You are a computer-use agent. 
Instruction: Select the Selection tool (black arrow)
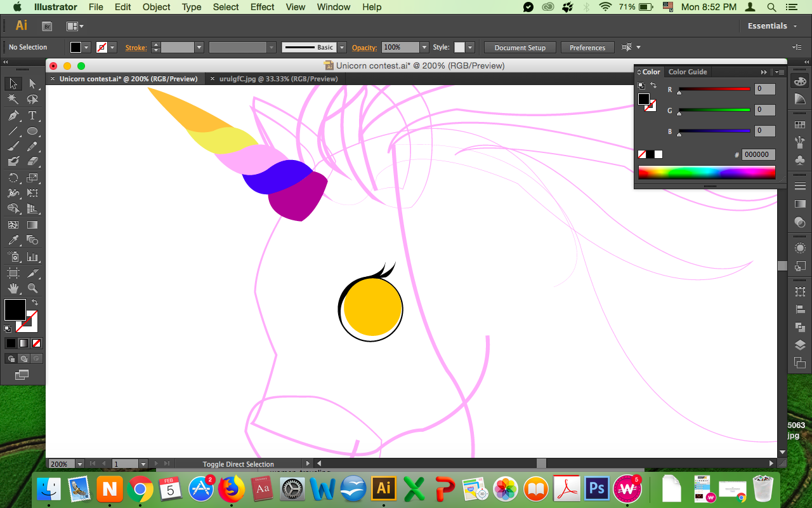pos(13,84)
